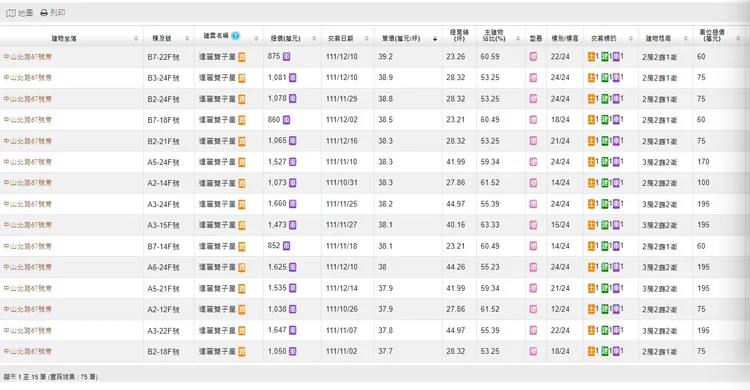Open address link in row A6-24F號
Screen dimensions: 750x390
(x=27, y=267)
